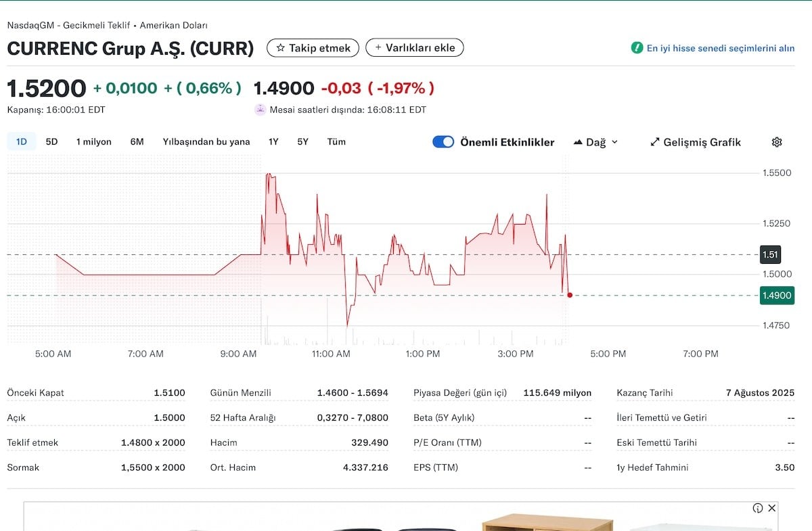
Task: Close the advertisement with X icon
Action: pos(771,508)
